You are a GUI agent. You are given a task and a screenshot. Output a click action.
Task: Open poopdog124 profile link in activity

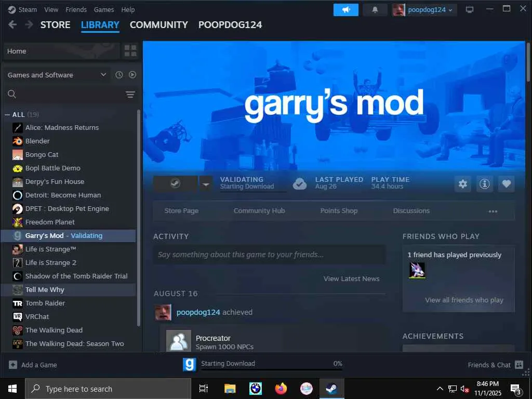pos(198,312)
